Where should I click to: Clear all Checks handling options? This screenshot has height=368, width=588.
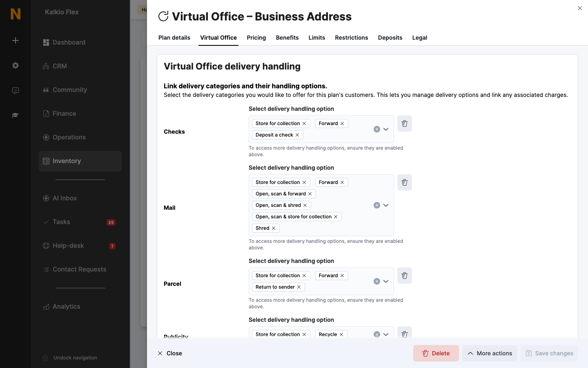click(377, 129)
